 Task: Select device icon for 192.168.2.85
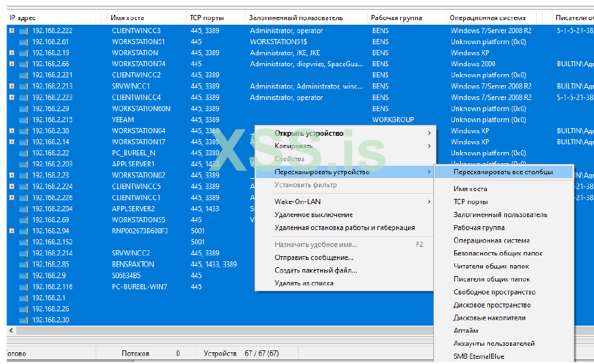click(23, 265)
